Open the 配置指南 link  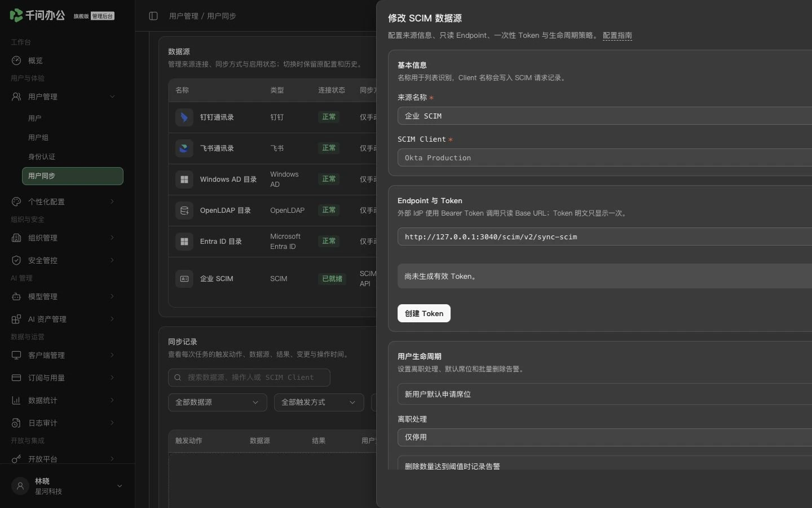617,36
